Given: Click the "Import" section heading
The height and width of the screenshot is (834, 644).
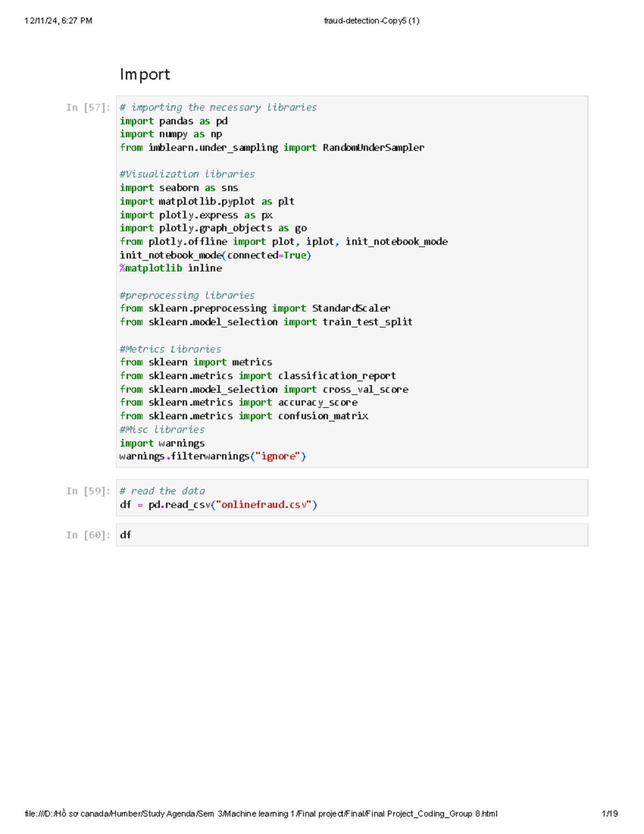Looking at the screenshot, I should pyautogui.click(x=145, y=74).
